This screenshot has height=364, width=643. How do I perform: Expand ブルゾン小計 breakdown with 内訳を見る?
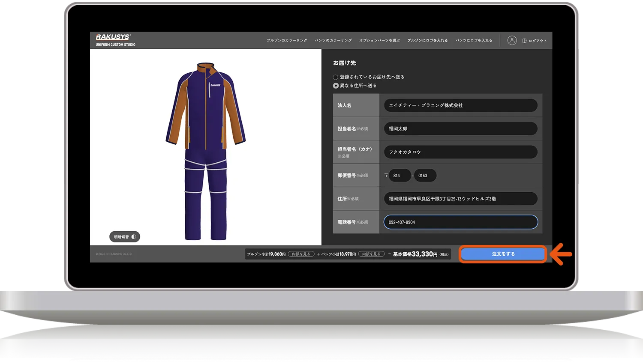(x=301, y=254)
